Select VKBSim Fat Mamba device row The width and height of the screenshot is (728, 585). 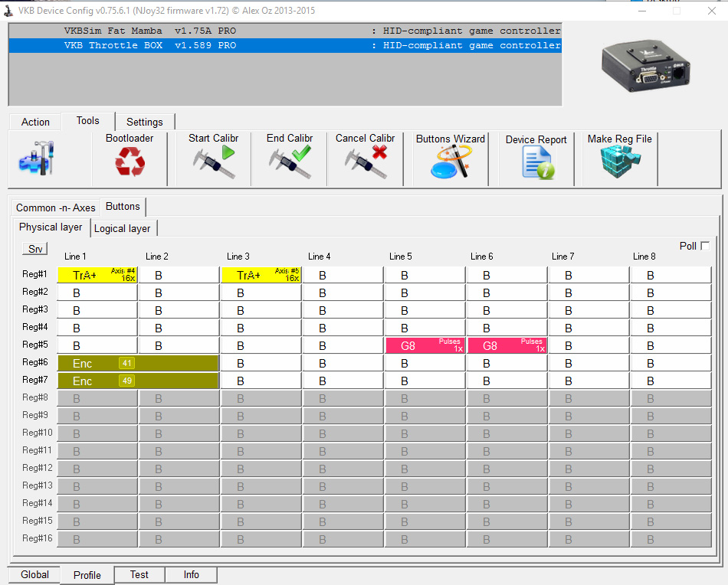[285, 31]
